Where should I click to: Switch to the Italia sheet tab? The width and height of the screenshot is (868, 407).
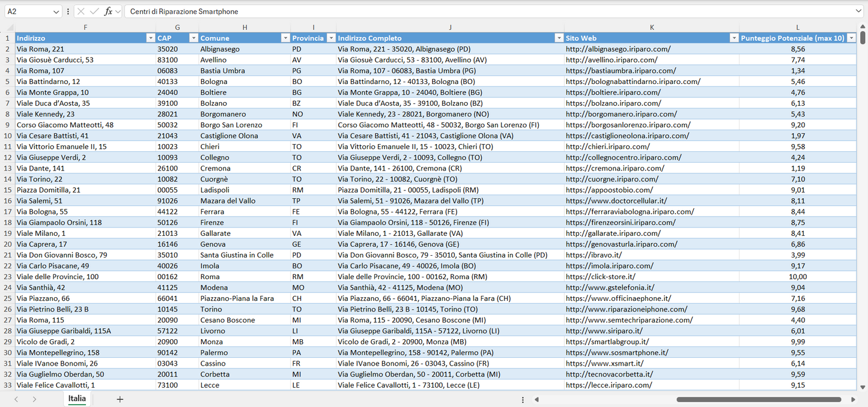pyautogui.click(x=77, y=399)
